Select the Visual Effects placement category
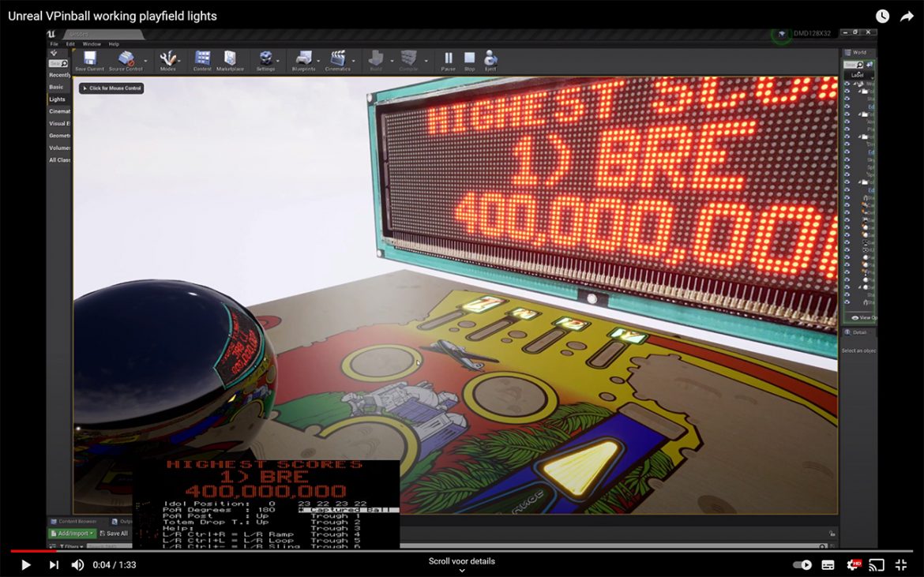The image size is (924, 577). click(59, 124)
